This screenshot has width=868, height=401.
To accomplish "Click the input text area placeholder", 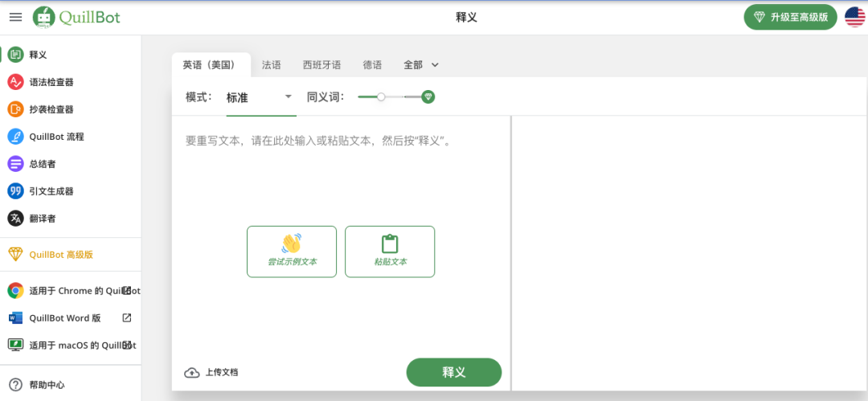I will coord(319,141).
